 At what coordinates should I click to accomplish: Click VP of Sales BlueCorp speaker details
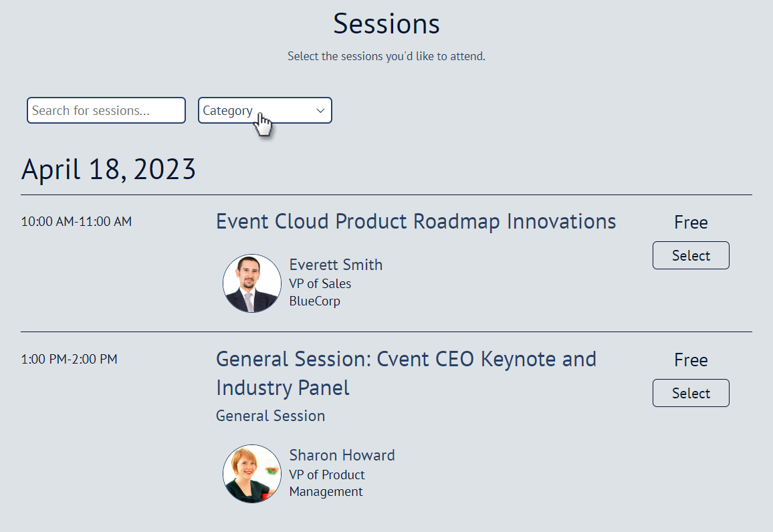click(321, 292)
